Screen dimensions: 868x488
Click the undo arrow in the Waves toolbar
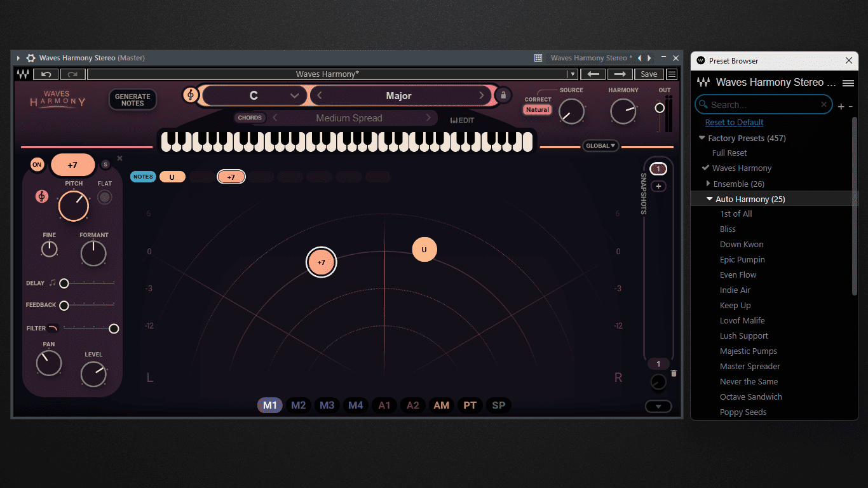coord(46,74)
